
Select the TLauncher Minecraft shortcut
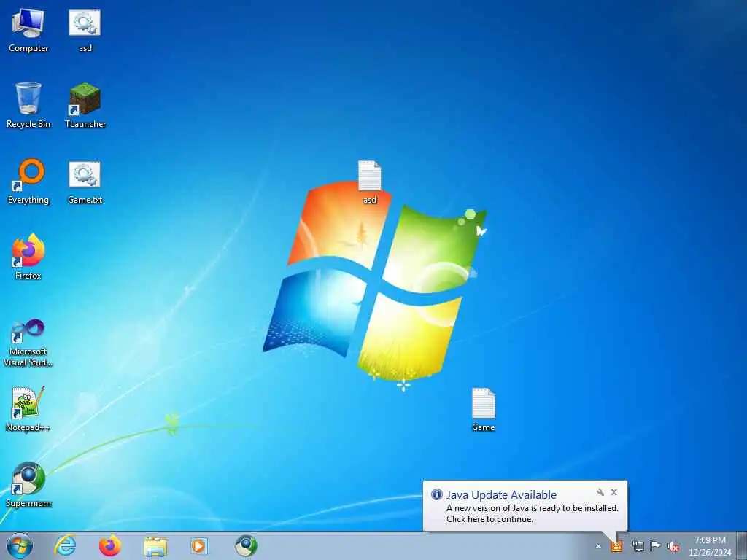click(85, 106)
